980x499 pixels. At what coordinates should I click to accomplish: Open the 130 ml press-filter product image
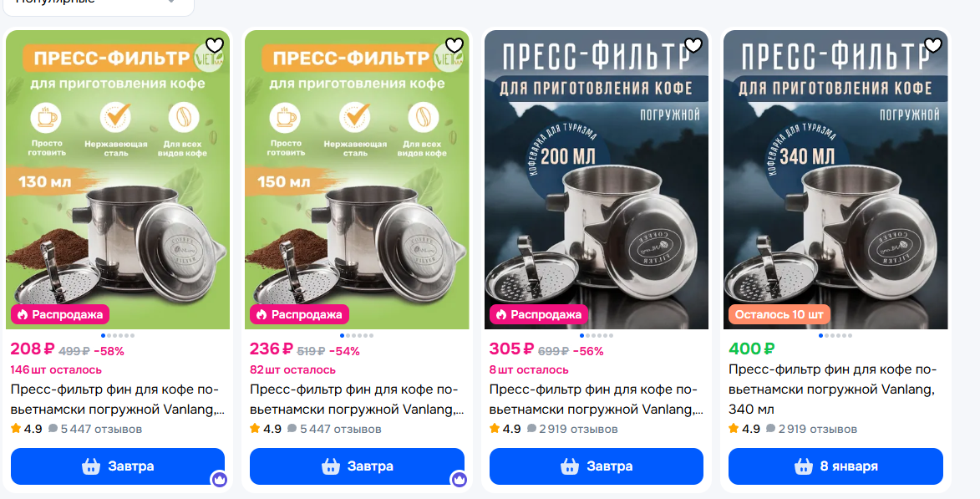(x=118, y=180)
